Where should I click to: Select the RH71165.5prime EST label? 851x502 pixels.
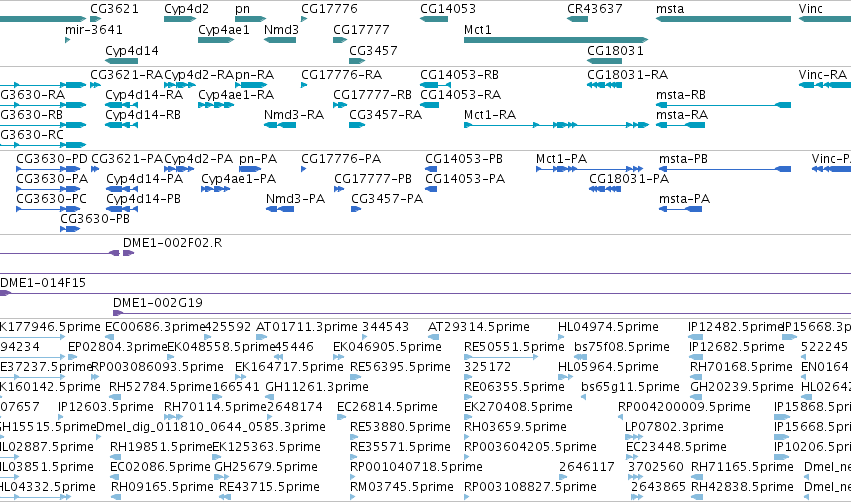(742, 467)
